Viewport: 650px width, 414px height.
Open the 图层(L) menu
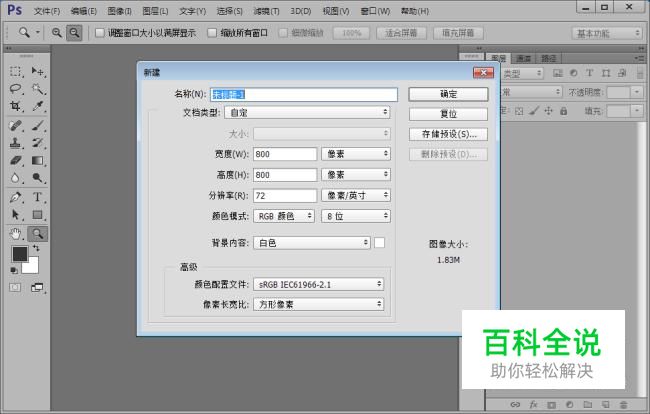click(x=155, y=11)
